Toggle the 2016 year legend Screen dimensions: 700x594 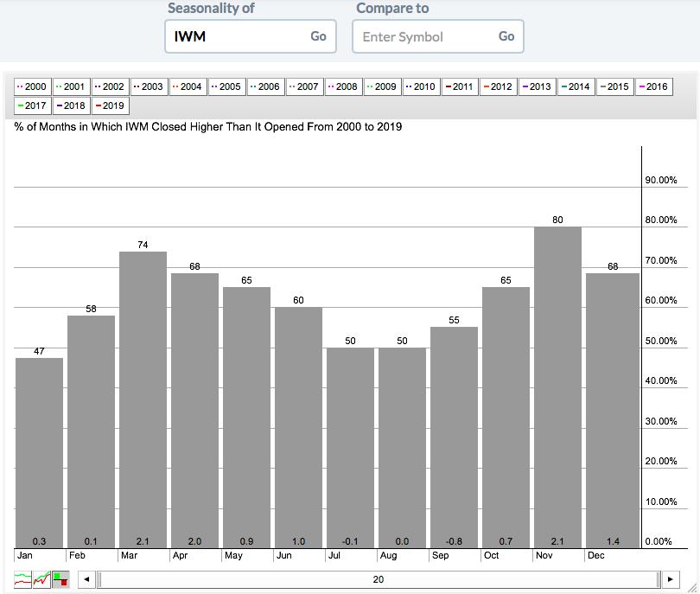tap(654, 86)
